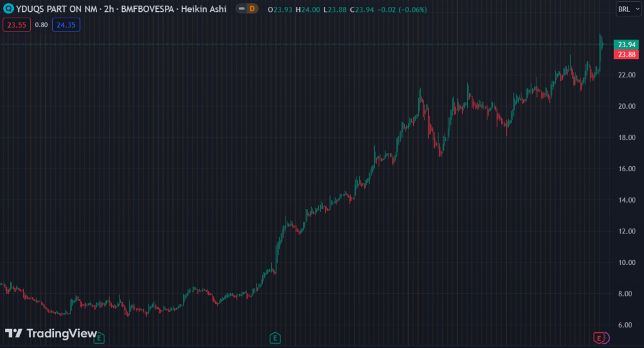Open the red earnings E marker at the right
The height and width of the screenshot is (348, 644).
pos(599,338)
